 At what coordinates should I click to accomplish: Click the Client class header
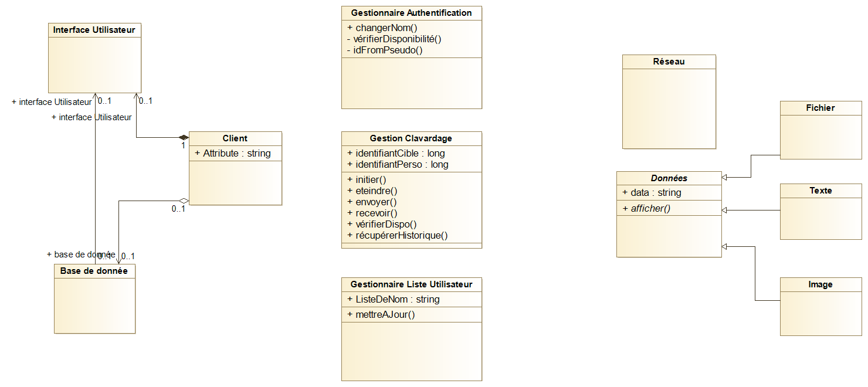[235, 138]
